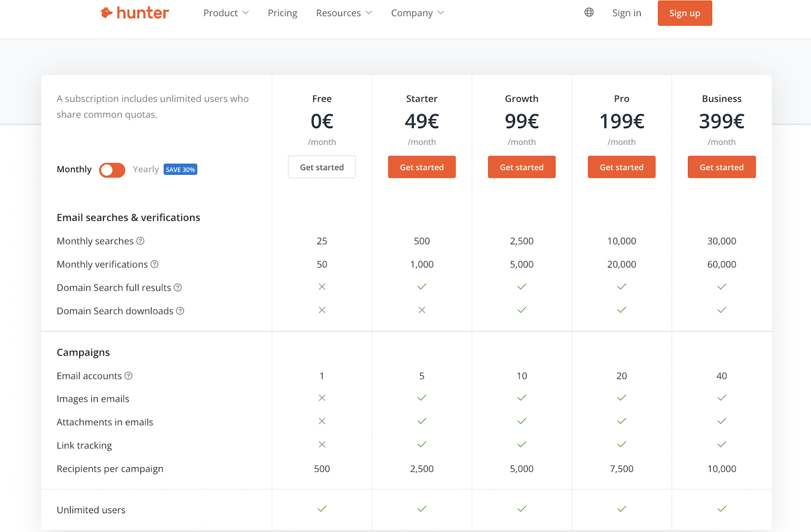Click Get started for the Growth plan
The height and width of the screenshot is (532, 811).
[x=522, y=167]
